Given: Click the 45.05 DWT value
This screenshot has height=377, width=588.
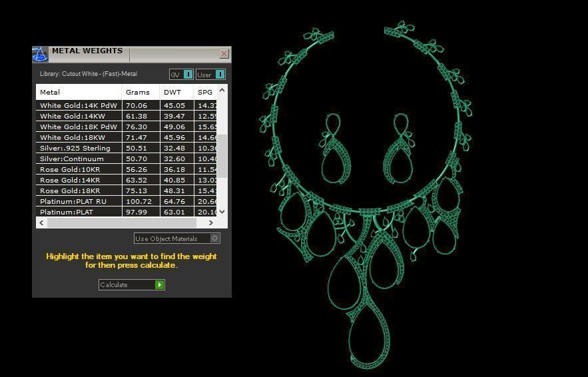Looking at the screenshot, I should [174, 105].
